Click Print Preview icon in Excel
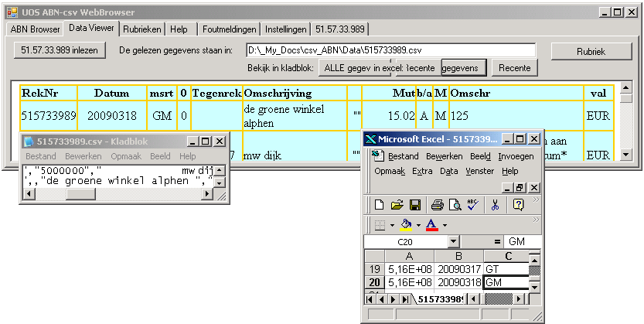 pos(455,204)
